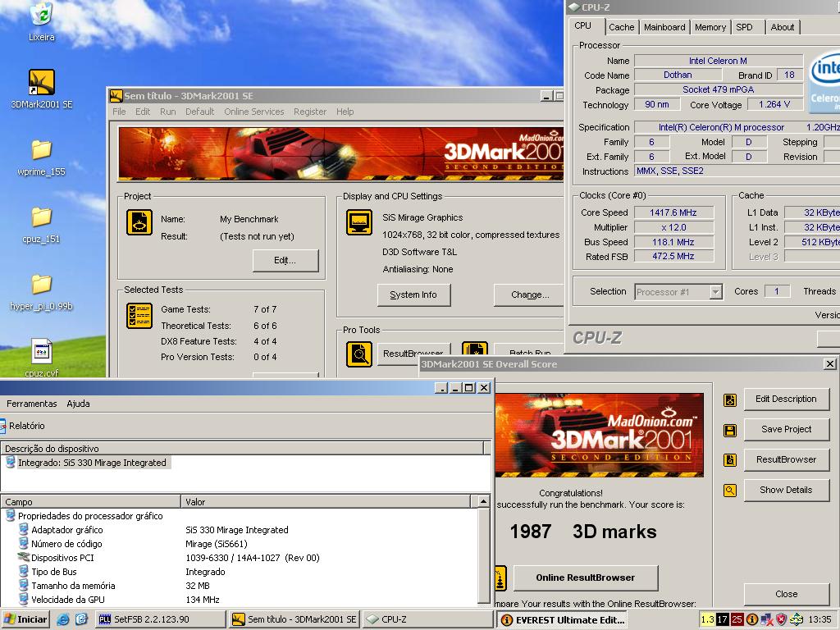Click the System Info button

coord(413,294)
